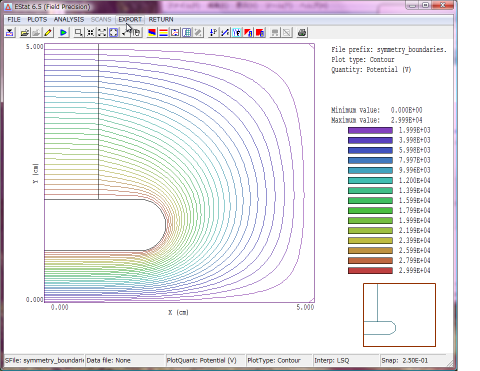The image size is (480, 371).
Task: Click the 'Quantity: Potential (V)' text
Action: pos(371,70)
